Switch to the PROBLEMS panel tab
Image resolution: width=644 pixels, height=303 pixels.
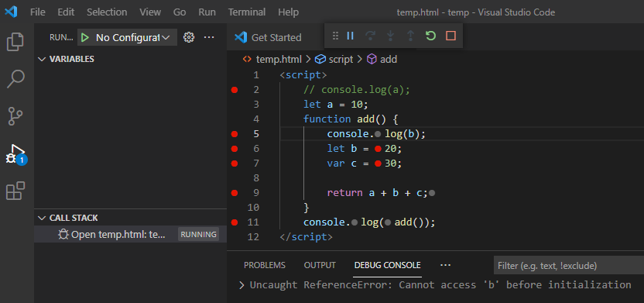(x=265, y=265)
